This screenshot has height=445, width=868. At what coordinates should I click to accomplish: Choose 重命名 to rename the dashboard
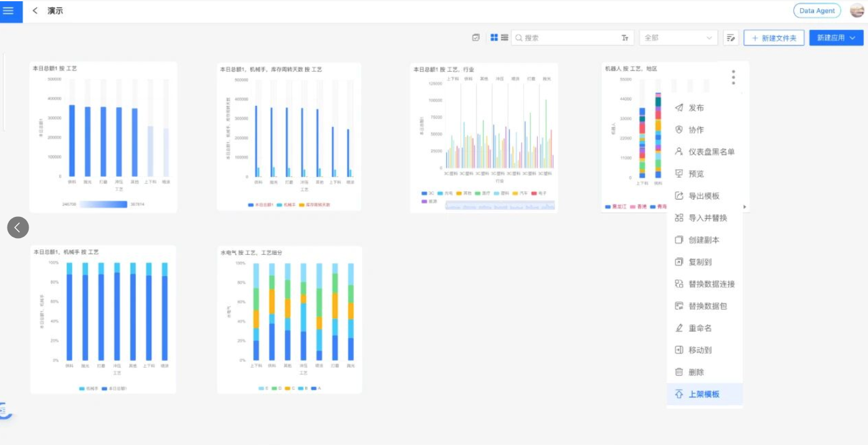coord(679,328)
